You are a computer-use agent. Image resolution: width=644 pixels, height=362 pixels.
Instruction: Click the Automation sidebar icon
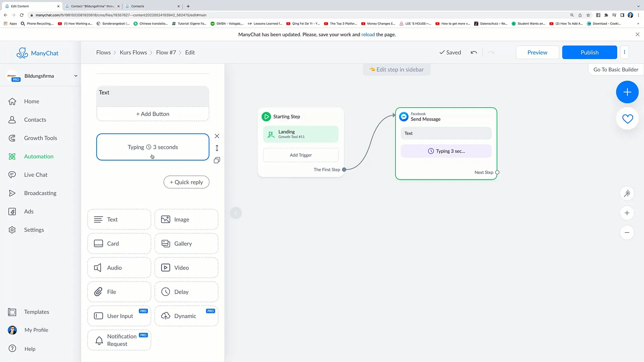tap(12, 156)
